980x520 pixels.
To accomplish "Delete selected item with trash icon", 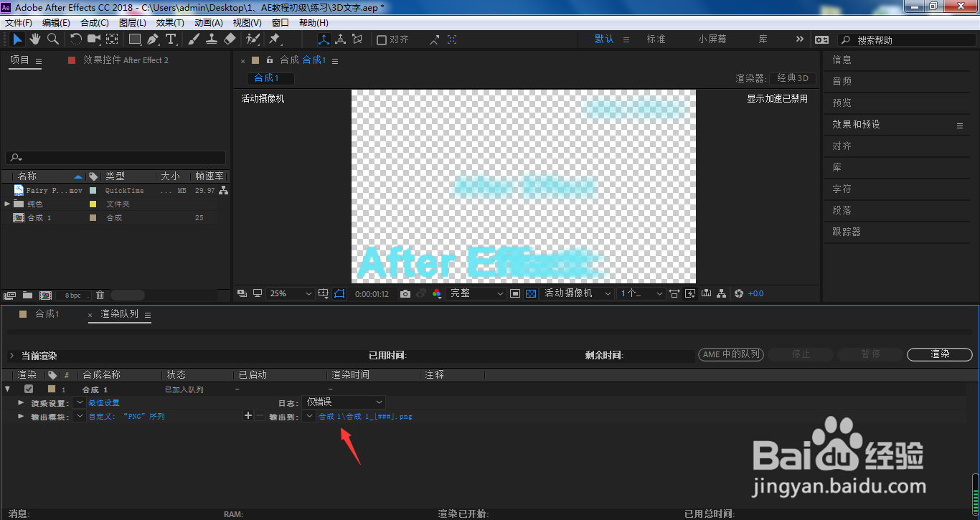I will pos(100,295).
